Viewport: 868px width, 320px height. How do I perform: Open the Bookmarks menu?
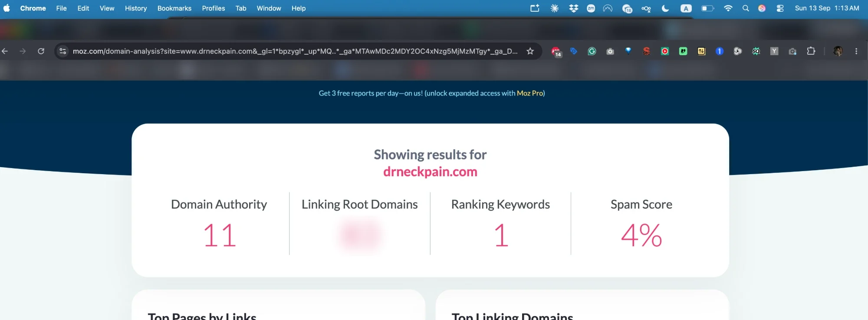(174, 8)
